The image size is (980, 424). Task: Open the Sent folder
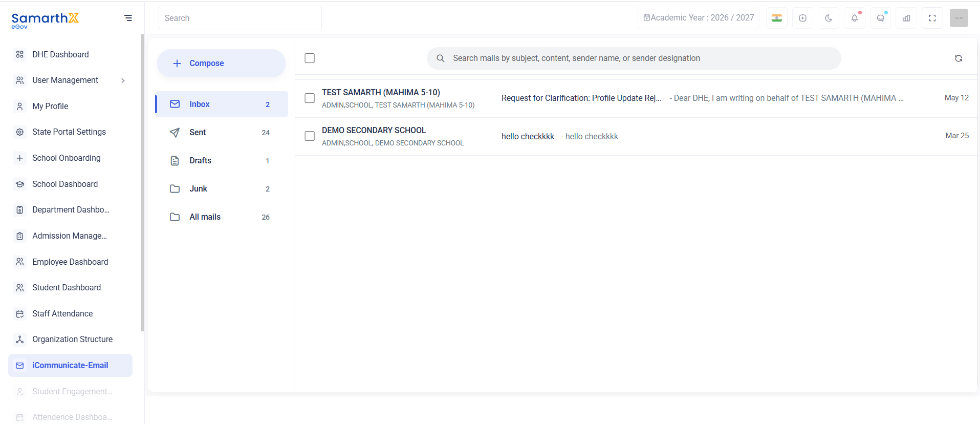[222, 132]
